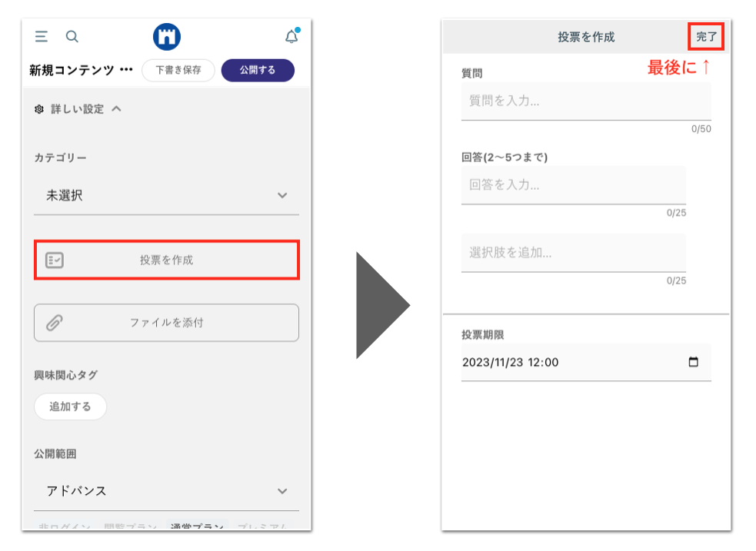Click the ellipsis after 新規コンテンツ
This screenshot has height=551, width=756.
125,69
